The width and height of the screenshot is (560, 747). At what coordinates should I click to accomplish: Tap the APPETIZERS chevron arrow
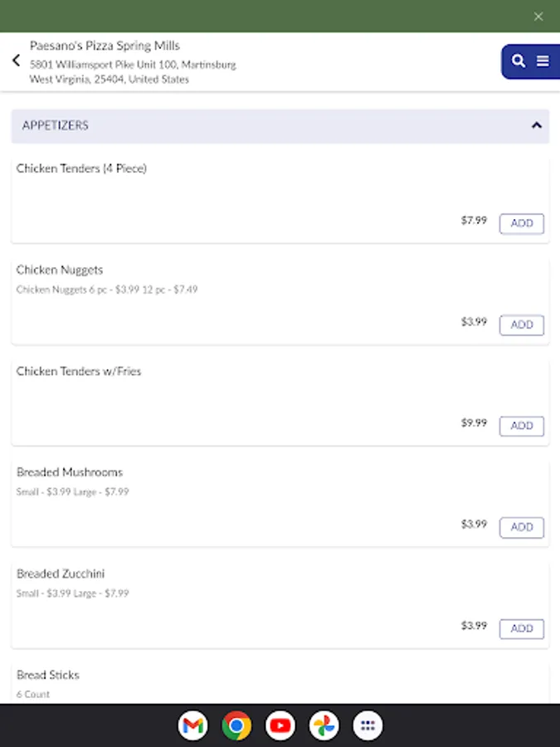click(x=535, y=125)
